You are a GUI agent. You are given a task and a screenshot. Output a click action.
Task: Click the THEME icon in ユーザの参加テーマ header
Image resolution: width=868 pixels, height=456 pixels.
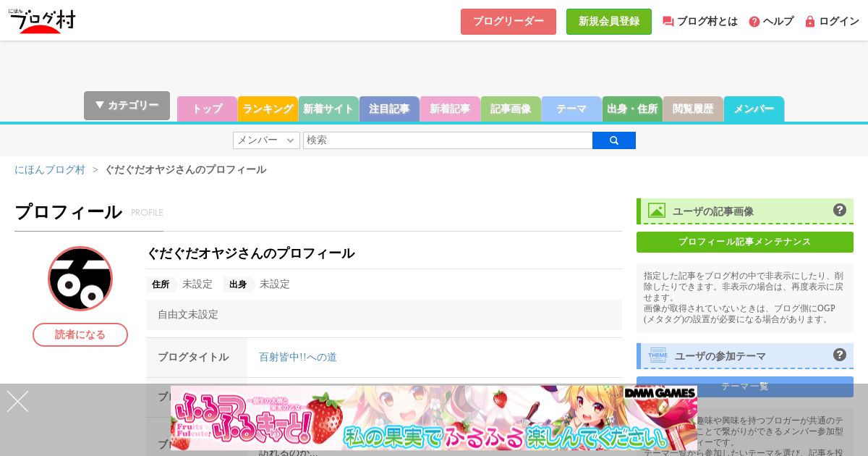(658, 355)
